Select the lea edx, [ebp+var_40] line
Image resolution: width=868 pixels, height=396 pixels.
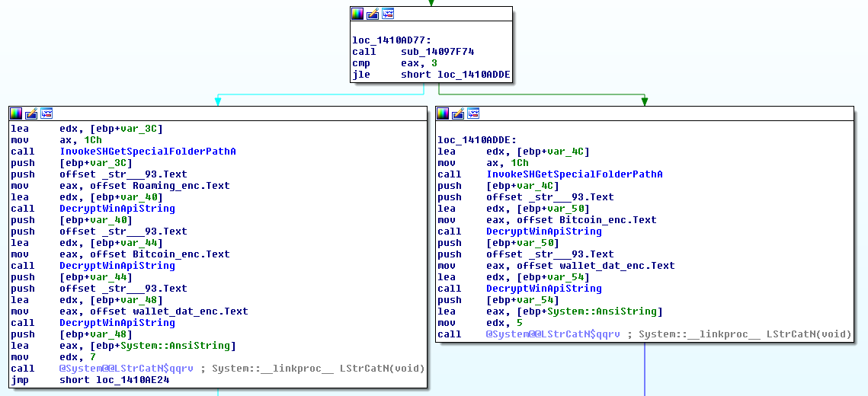click(x=86, y=197)
